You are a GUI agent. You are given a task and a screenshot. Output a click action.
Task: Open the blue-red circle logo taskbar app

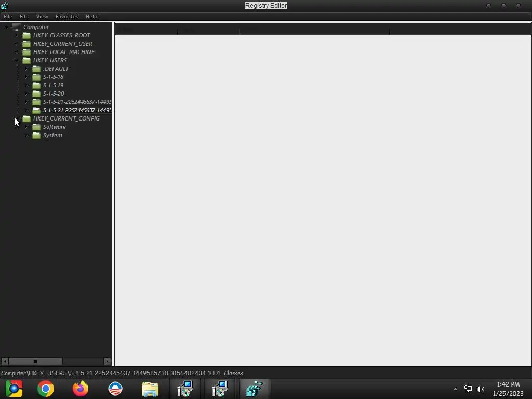click(x=115, y=389)
